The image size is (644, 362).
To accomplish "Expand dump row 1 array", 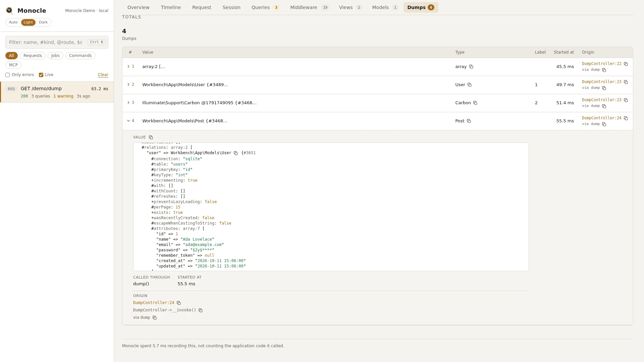I will [x=128, y=67].
